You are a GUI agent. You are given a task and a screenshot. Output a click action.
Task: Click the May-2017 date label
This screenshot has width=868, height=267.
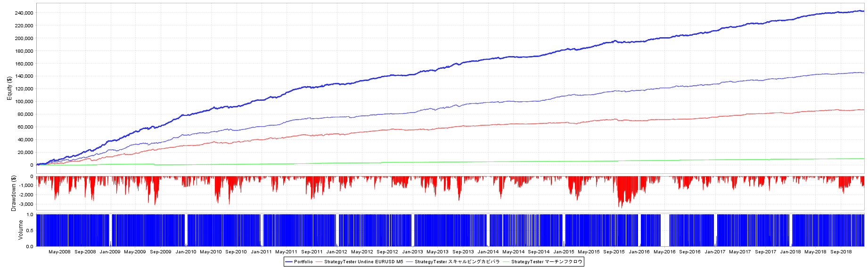tap(740, 251)
